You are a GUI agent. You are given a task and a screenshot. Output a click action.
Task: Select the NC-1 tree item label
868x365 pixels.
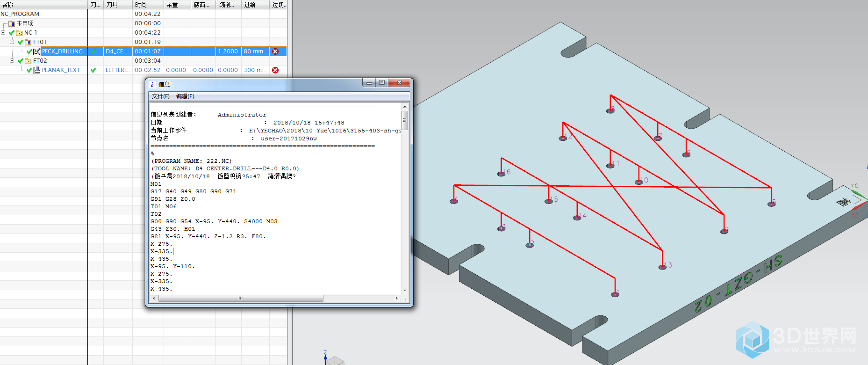30,33
